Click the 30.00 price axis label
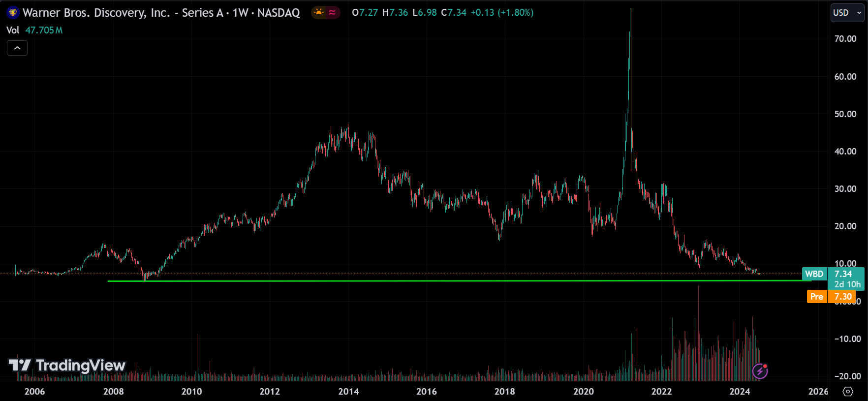Screen dimensions: 868x401 845,189
